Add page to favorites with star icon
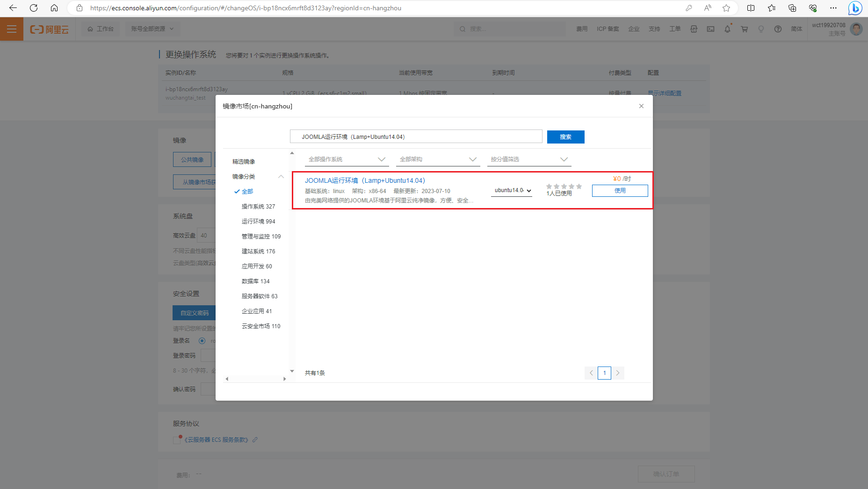 [726, 8]
